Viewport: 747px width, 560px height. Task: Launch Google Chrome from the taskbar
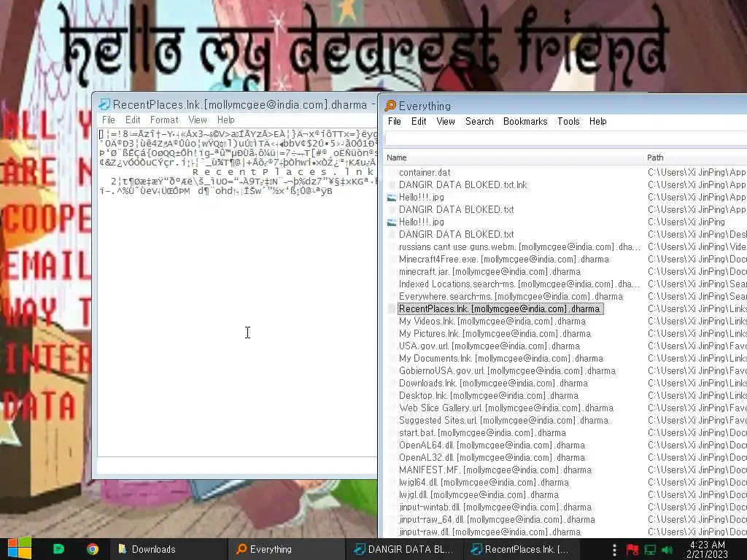(93, 549)
